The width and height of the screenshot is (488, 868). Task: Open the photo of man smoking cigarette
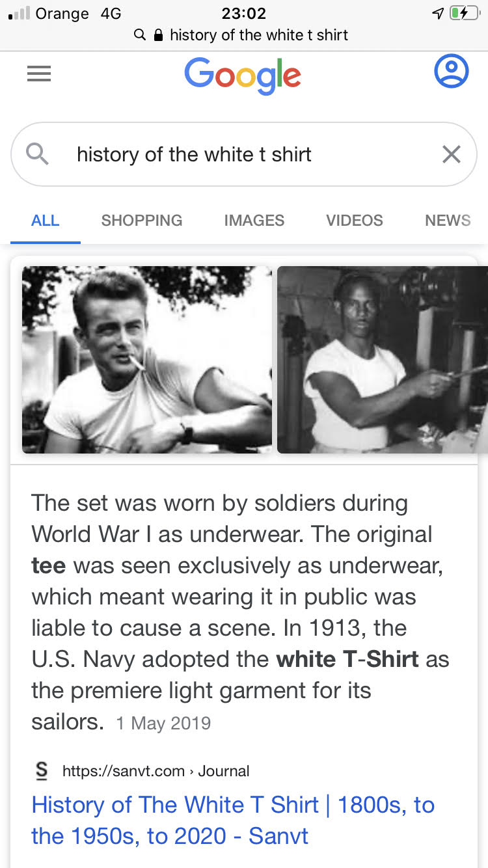pyautogui.click(x=147, y=360)
